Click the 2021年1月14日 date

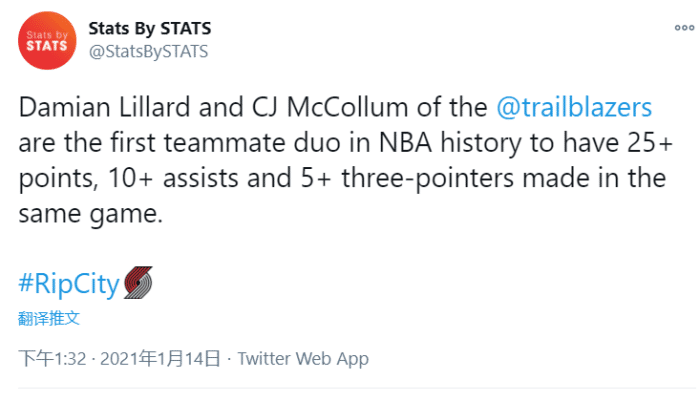tap(159, 358)
